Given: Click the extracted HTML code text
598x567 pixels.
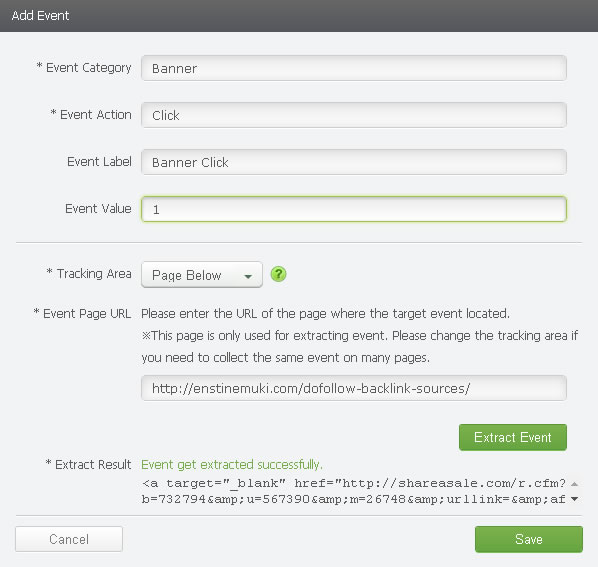Looking at the screenshot, I should click(354, 491).
